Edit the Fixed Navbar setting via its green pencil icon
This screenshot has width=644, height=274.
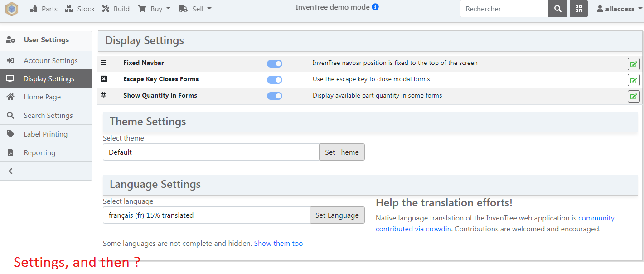pos(633,64)
